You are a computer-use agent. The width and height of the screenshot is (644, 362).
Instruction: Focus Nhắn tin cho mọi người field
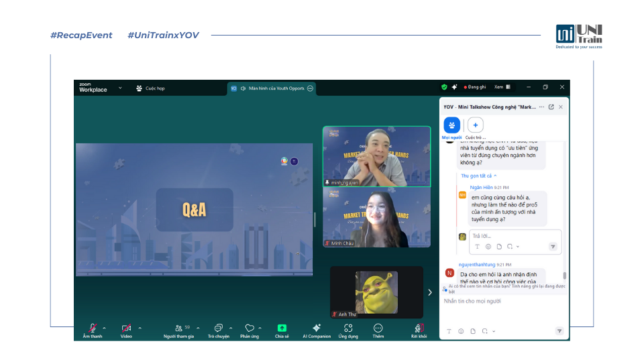pos(504,301)
